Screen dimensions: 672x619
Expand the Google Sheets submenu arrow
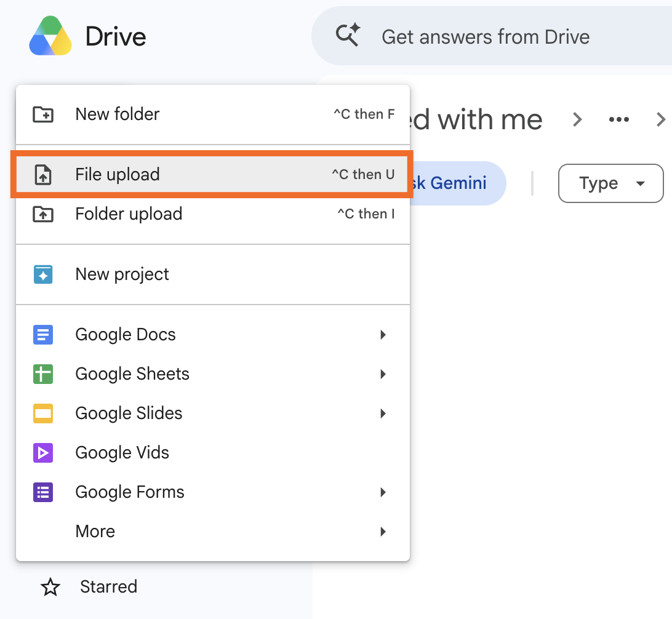click(x=383, y=374)
